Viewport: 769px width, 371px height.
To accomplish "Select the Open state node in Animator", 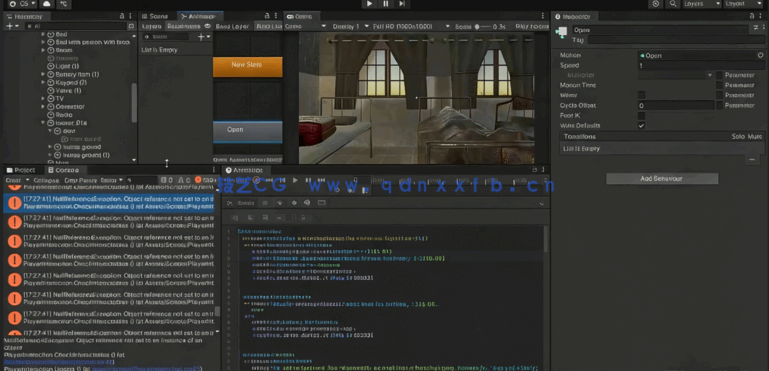I will click(247, 132).
